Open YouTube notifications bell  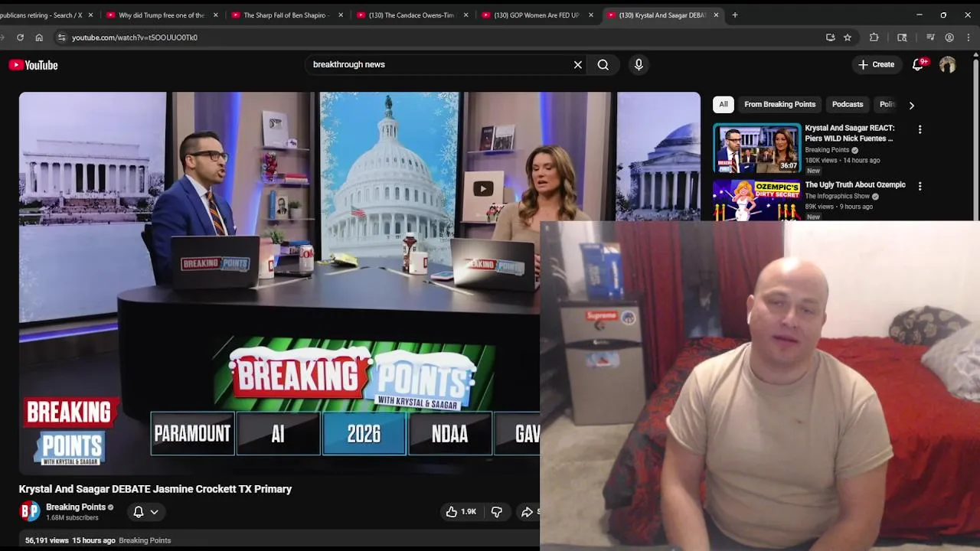click(x=918, y=65)
